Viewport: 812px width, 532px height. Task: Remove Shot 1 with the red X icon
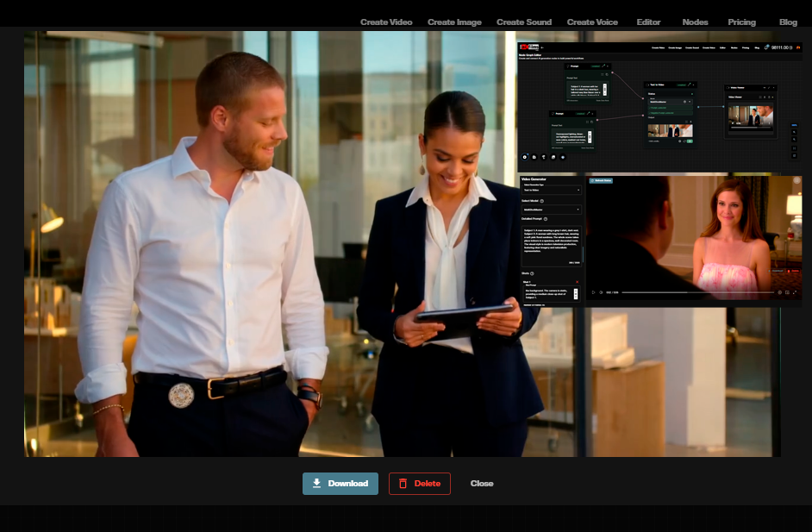(x=575, y=280)
